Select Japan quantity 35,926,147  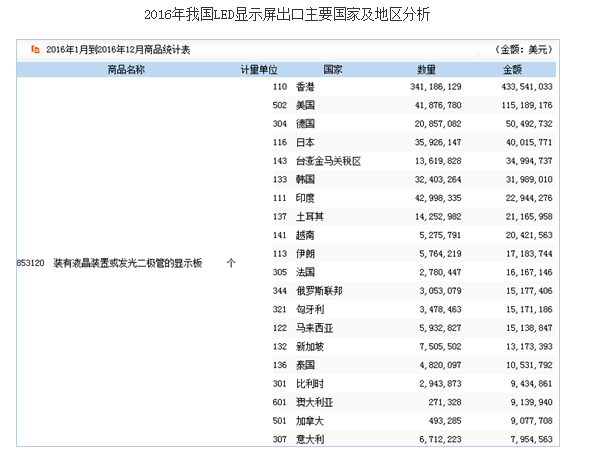[438, 142]
